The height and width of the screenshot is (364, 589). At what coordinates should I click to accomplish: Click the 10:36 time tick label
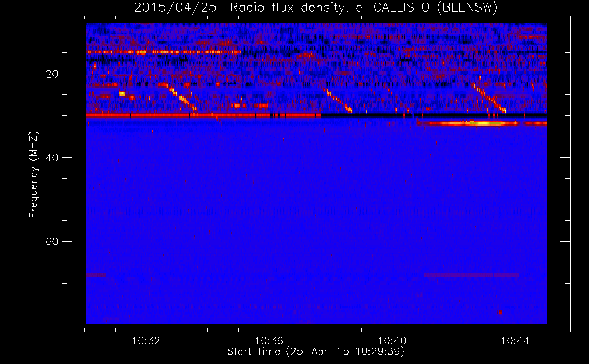point(269,341)
